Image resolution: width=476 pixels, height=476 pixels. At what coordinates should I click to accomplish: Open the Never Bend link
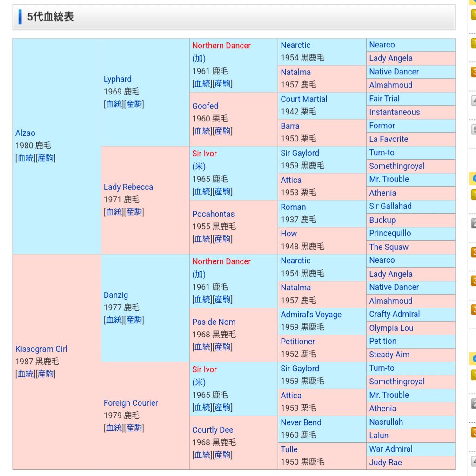tap(301, 422)
